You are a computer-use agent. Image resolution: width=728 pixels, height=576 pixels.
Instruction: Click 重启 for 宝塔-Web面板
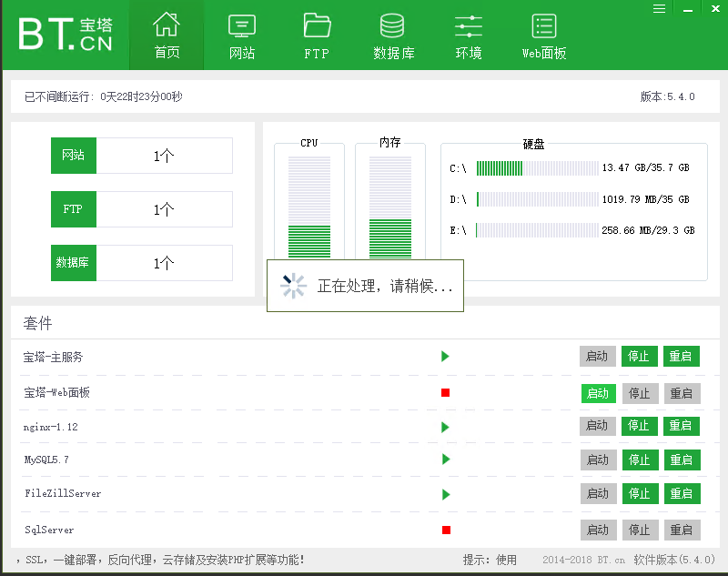[x=682, y=394]
